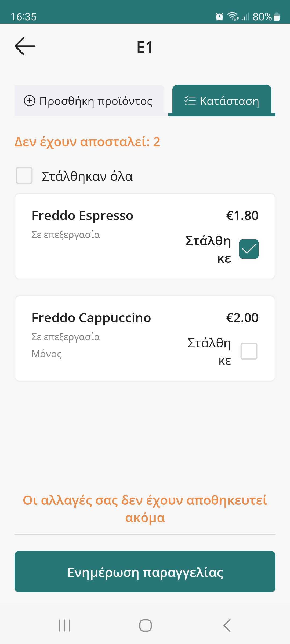
Task: Tap the checklist icon on Κατάσταση tab
Action: 190,101
